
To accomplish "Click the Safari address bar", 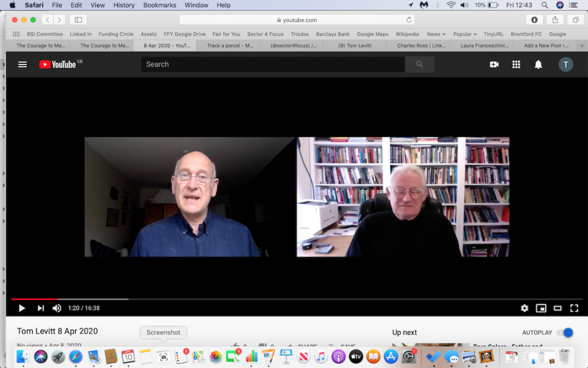I will [297, 20].
